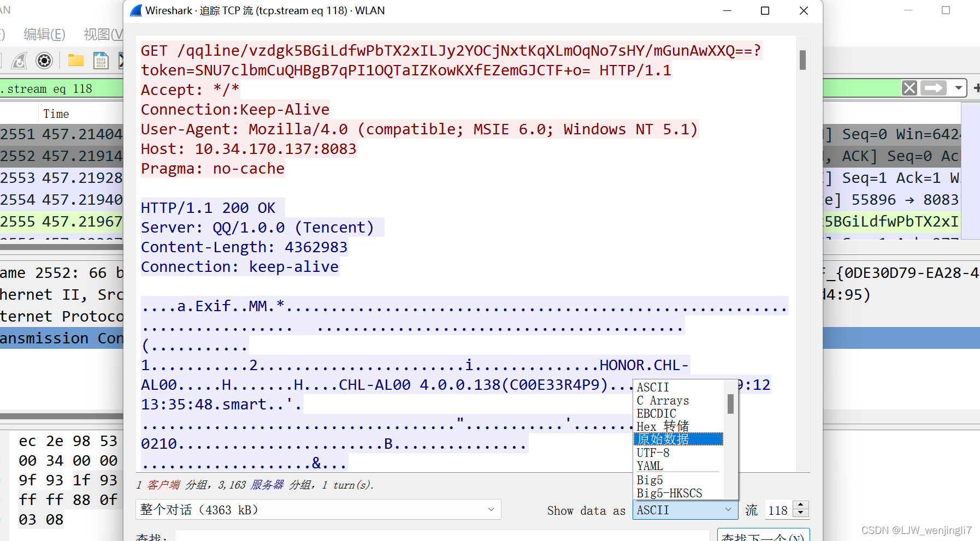Click the save capture file binary icon
This screenshot has width=980, height=541.
101,60
